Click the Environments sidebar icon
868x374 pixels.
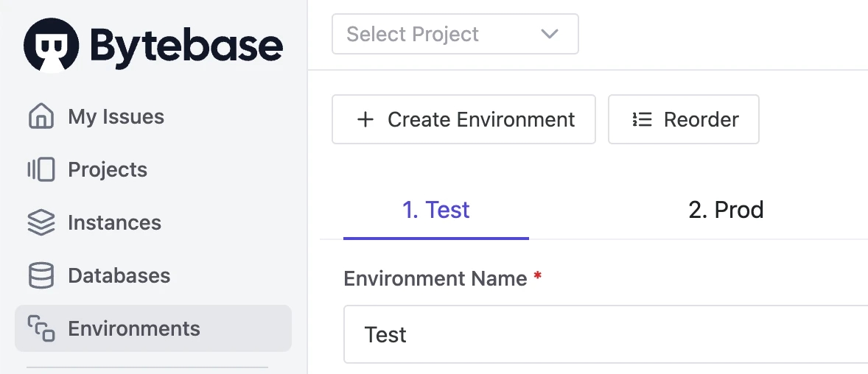coord(41,328)
